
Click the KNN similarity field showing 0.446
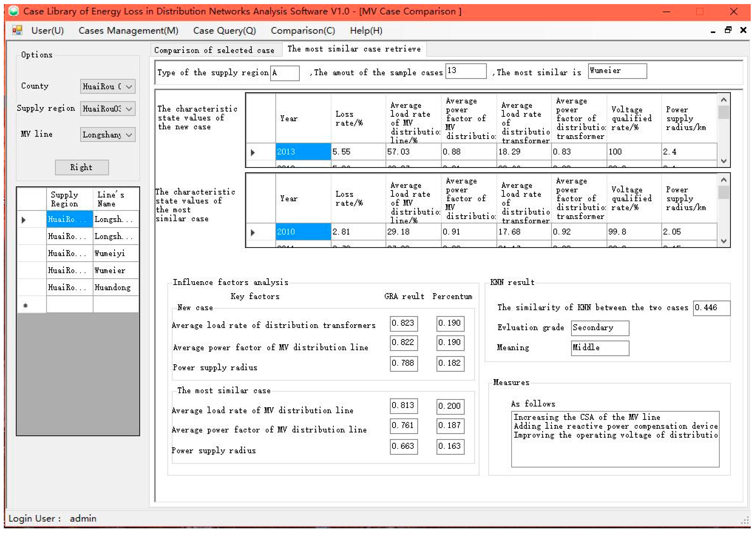(712, 308)
